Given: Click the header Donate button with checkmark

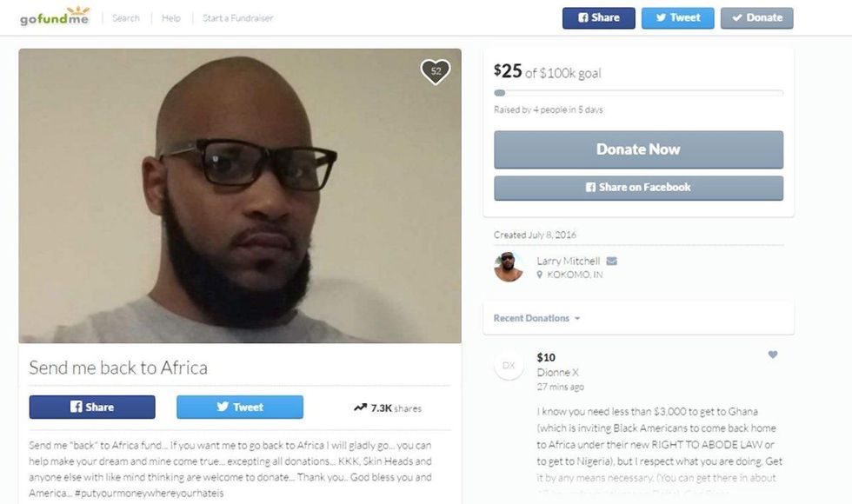Looking at the screenshot, I should coord(757,18).
